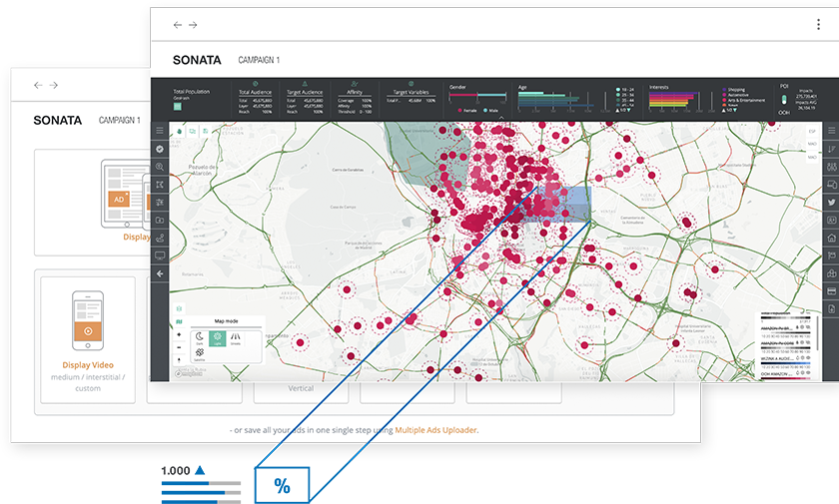
Task: Open the Multiple Ads Uploader link
Action: [x=435, y=430]
